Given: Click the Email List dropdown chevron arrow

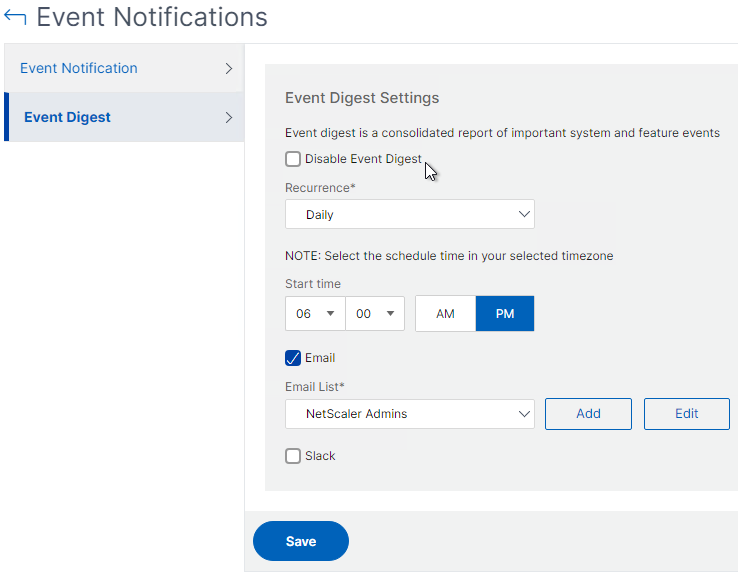Looking at the screenshot, I should pyautogui.click(x=524, y=414).
